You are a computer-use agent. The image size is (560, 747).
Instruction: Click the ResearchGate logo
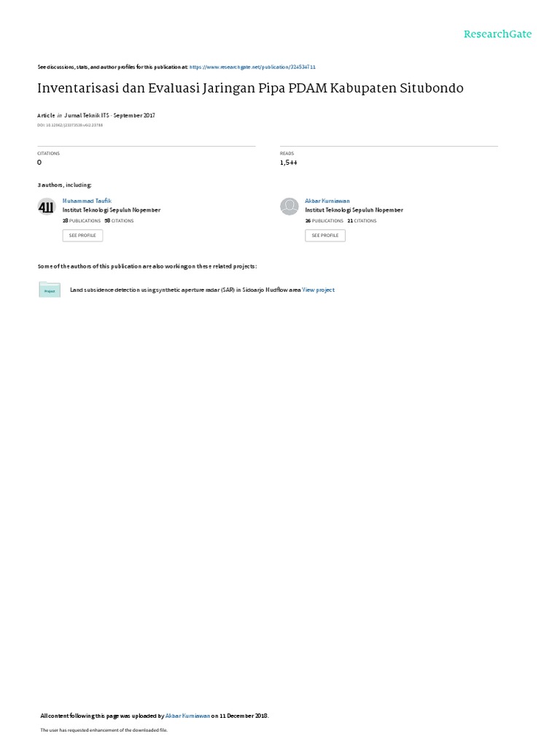click(x=497, y=34)
